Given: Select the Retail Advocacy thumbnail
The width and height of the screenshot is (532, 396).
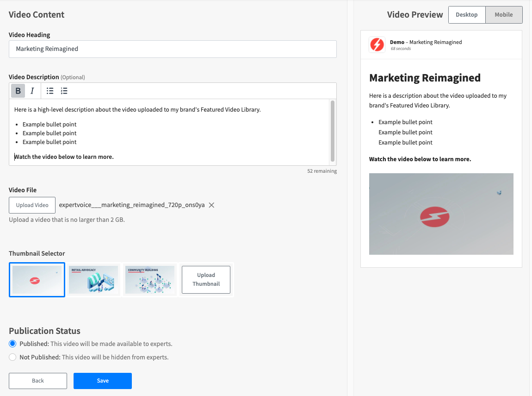Looking at the screenshot, I should (93, 279).
